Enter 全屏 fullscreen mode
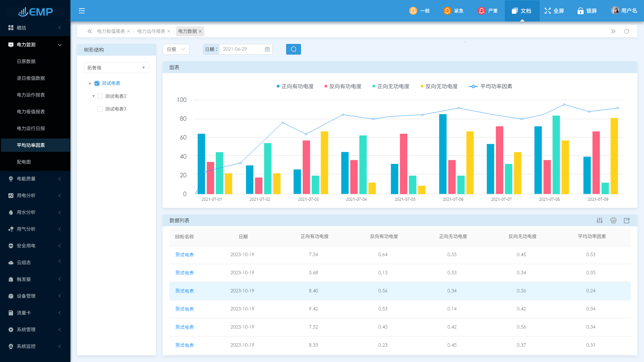The height and width of the screenshot is (362, 644). click(554, 11)
